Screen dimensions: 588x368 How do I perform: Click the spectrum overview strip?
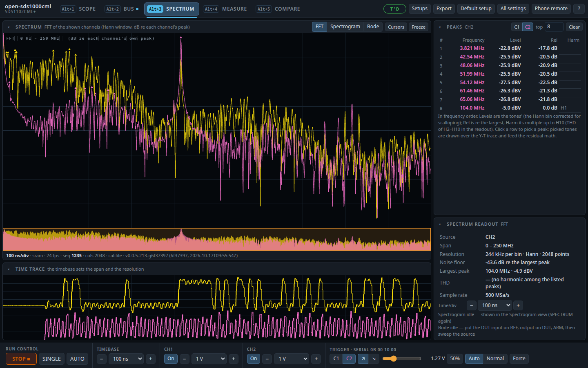click(217, 239)
